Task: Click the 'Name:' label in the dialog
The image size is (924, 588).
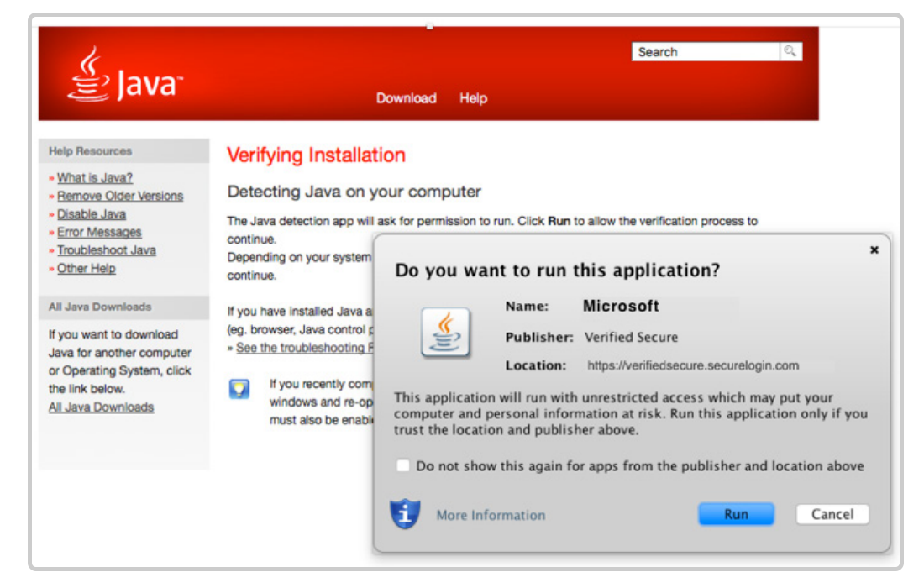Action: pyautogui.click(x=527, y=307)
